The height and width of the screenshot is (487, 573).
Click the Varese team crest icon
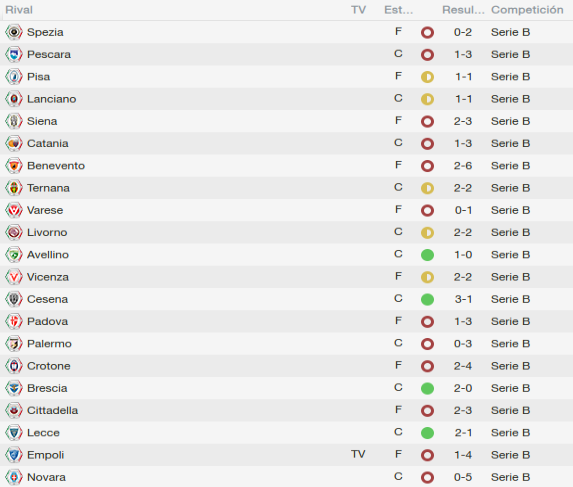pyautogui.click(x=14, y=210)
